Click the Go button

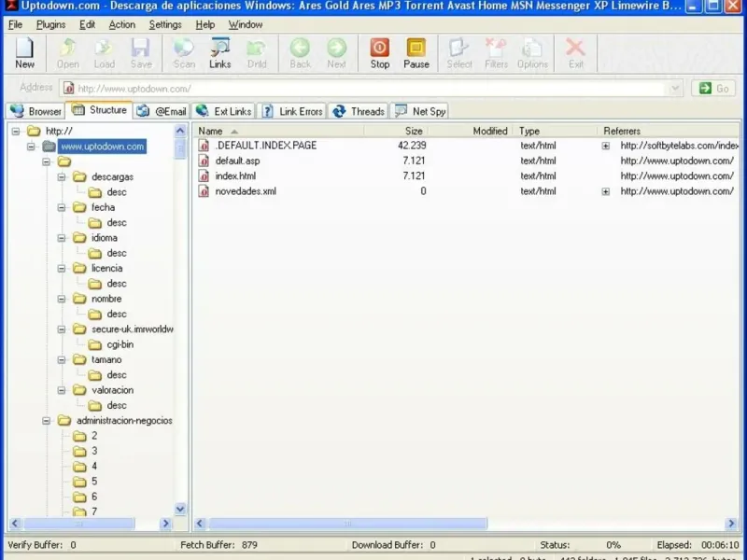click(713, 89)
